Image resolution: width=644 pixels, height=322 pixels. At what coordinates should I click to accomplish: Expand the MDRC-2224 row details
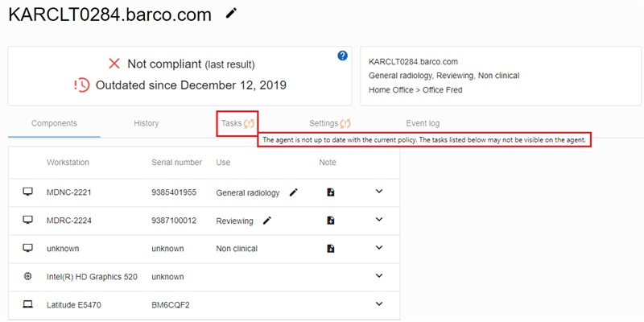pos(380,221)
